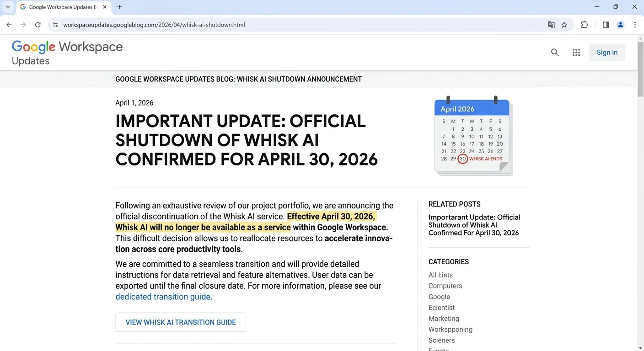This screenshot has width=644, height=351.
Task: Click the CATEGORIES heading
Action: [x=449, y=262]
